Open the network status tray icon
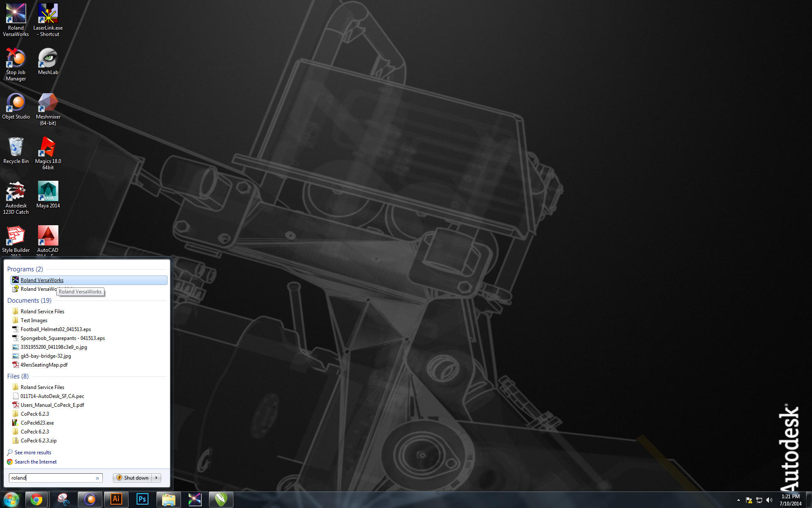The width and height of the screenshot is (812, 508). pyautogui.click(x=759, y=500)
